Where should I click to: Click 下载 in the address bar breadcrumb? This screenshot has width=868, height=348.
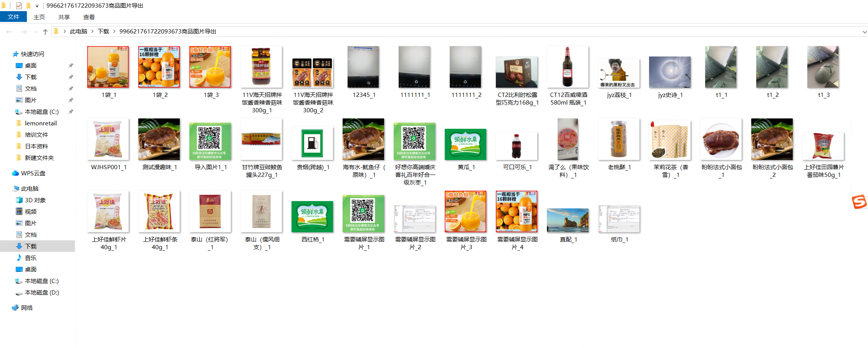(x=103, y=32)
